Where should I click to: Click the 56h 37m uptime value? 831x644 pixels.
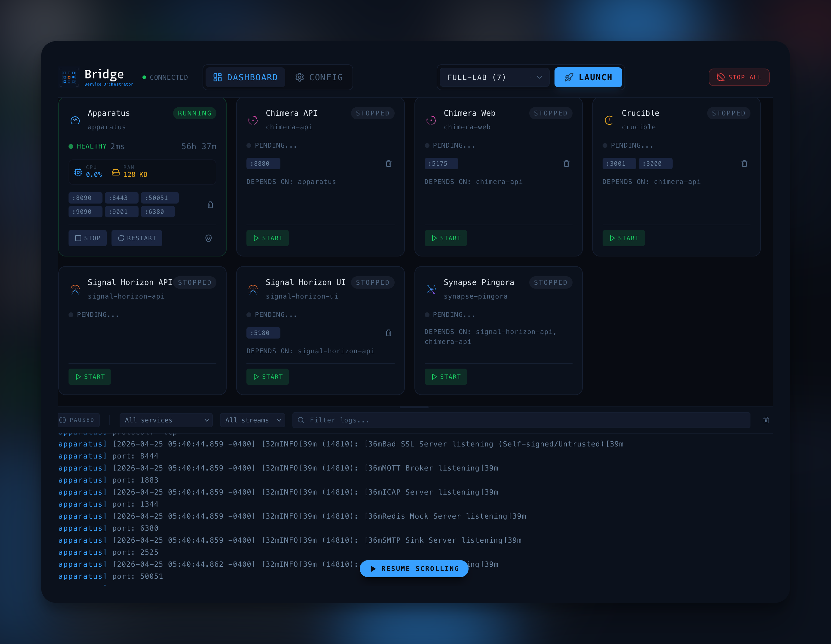click(x=199, y=146)
